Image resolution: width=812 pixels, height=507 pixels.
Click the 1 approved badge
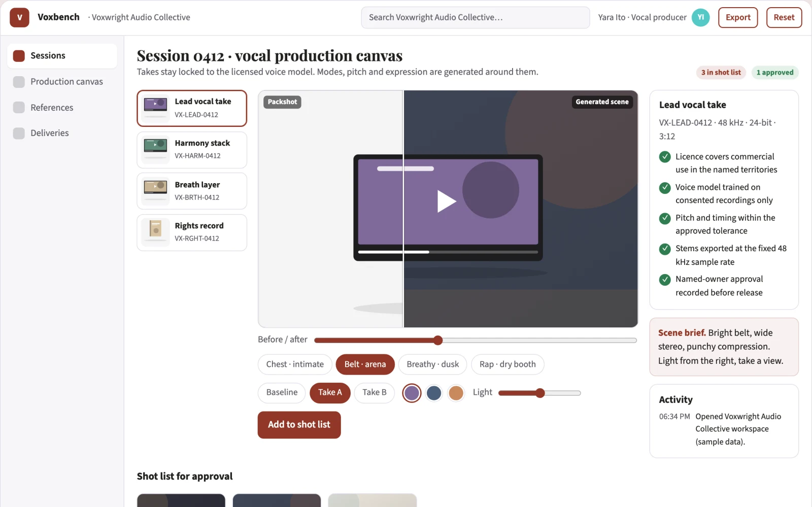pos(775,73)
